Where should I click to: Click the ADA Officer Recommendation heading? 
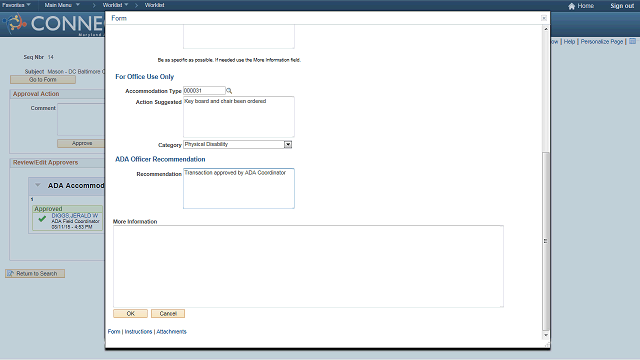click(x=160, y=159)
